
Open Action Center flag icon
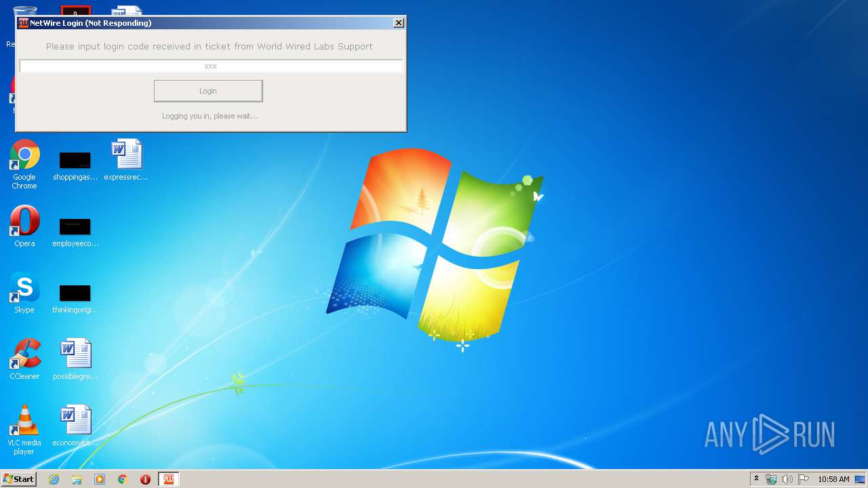(804, 479)
